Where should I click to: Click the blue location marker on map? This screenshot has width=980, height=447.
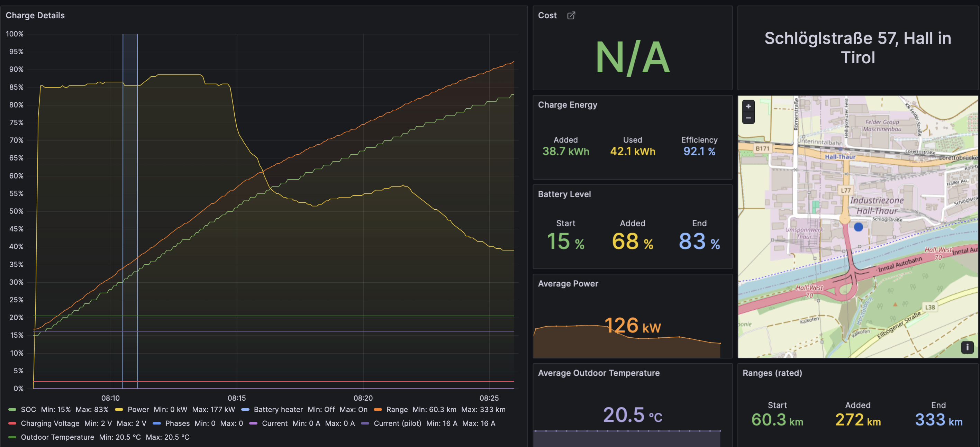pos(858,227)
